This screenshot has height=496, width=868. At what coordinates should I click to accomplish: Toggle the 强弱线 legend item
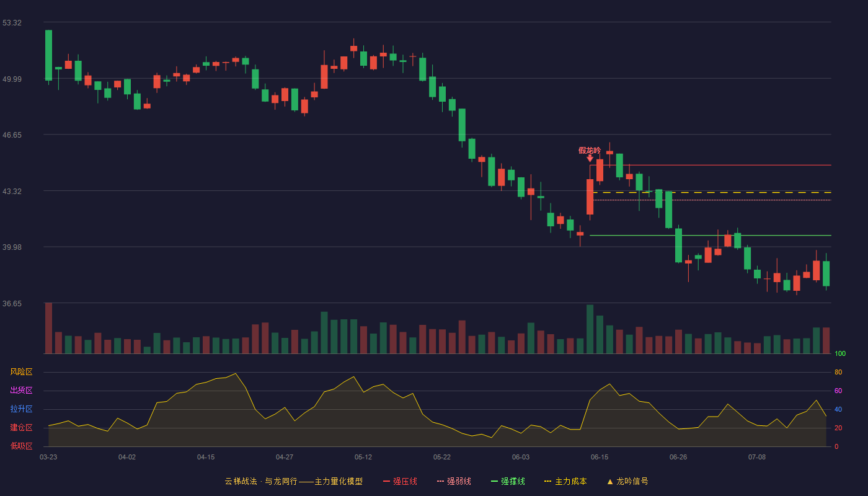(x=454, y=481)
